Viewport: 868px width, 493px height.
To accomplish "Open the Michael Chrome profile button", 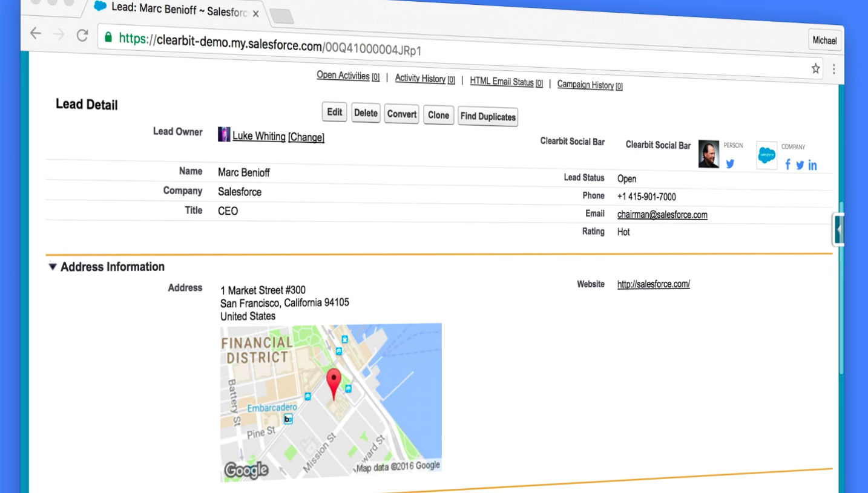I will click(x=824, y=41).
